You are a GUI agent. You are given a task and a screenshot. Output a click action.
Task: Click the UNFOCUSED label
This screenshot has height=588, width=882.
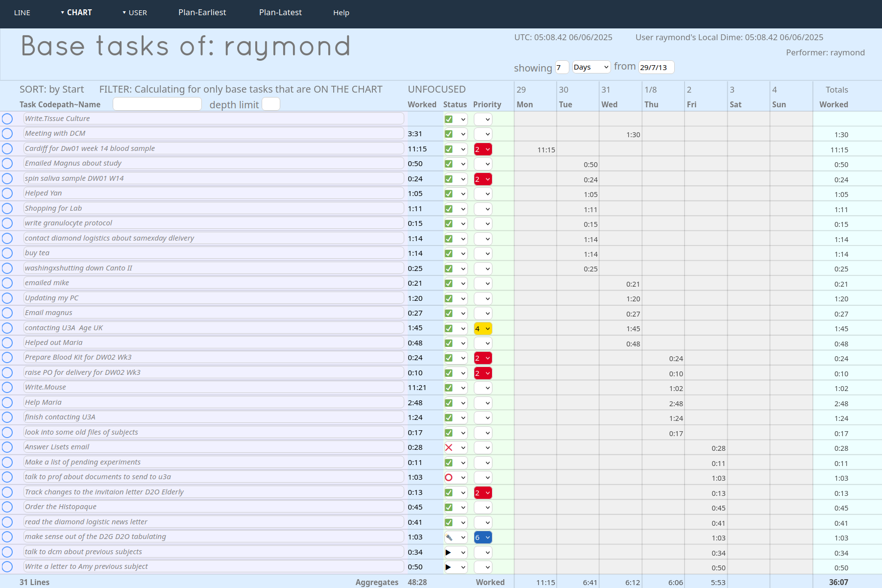(437, 89)
